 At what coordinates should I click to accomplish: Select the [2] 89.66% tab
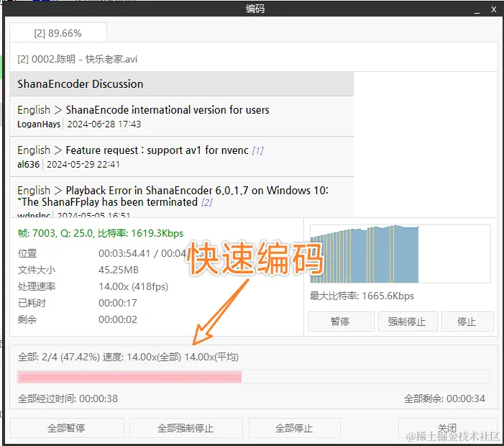click(58, 33)
